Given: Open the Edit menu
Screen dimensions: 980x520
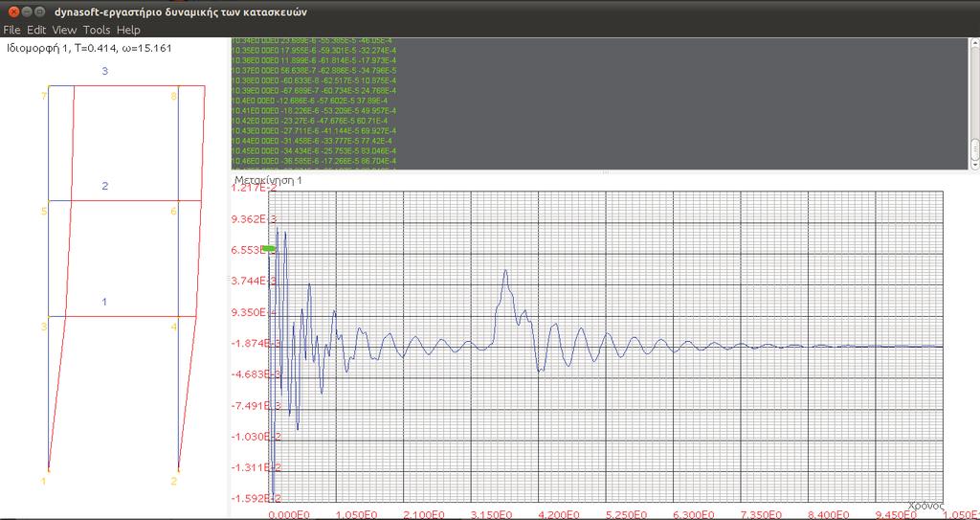Looking at the screenshot, I should [36, 30].
